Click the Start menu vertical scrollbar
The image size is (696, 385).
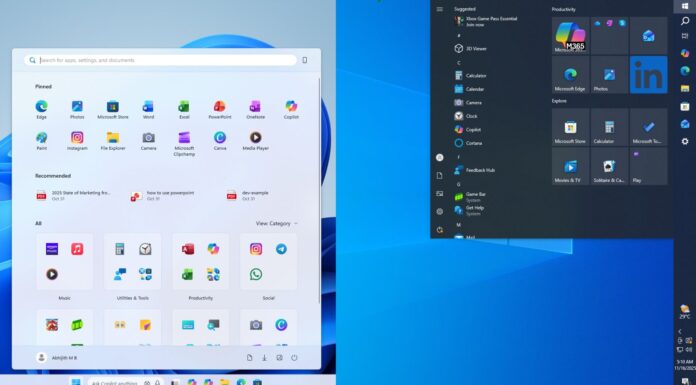(x=319, y=191)
